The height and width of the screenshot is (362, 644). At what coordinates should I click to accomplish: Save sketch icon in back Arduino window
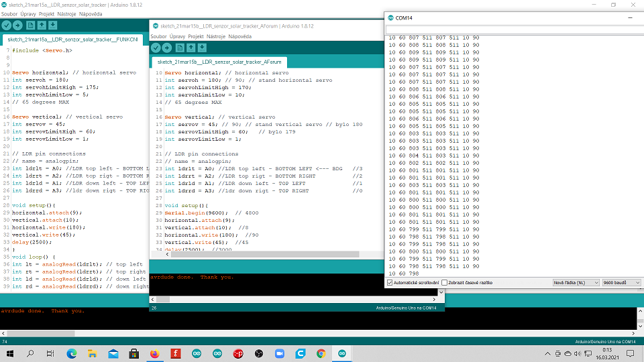click(x=53, y=25)
